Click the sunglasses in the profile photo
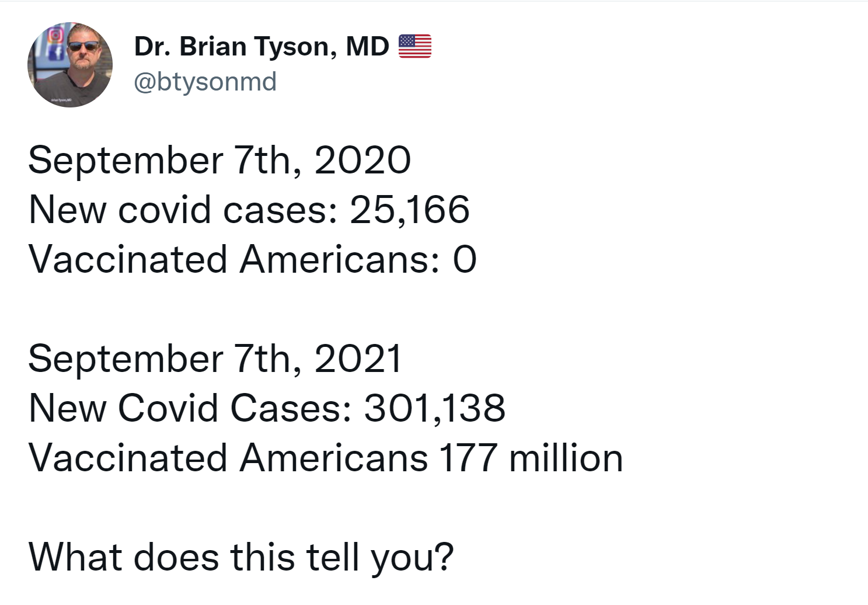The image size is (868, 605). click(x=83, y=46)
